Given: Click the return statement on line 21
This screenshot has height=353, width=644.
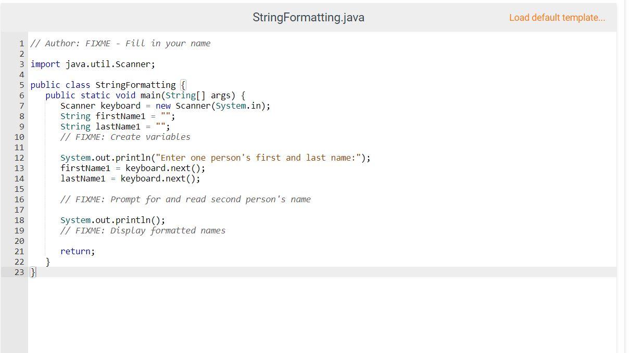Looking at the screenshot, I should [x=77, y=251].
